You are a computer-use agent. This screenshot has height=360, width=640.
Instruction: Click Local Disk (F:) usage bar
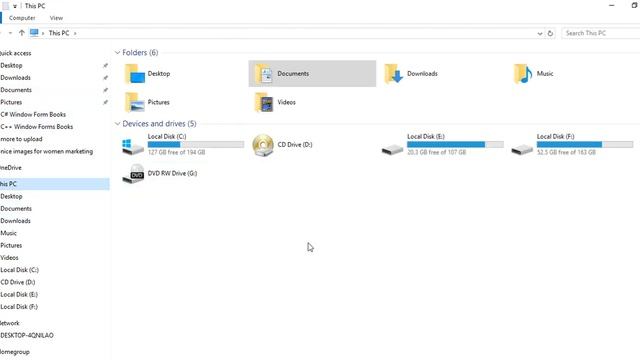584,144
